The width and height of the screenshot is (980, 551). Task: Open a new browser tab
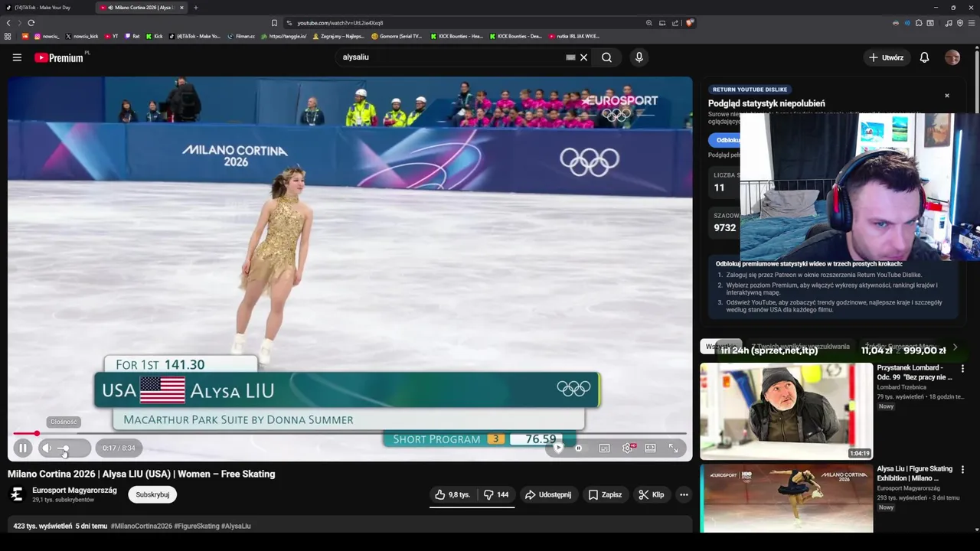coord(196,8)
